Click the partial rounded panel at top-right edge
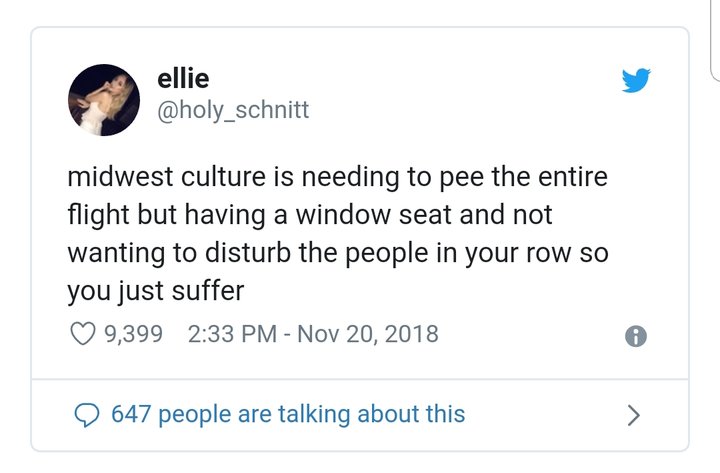 click(x=715, y=40)
